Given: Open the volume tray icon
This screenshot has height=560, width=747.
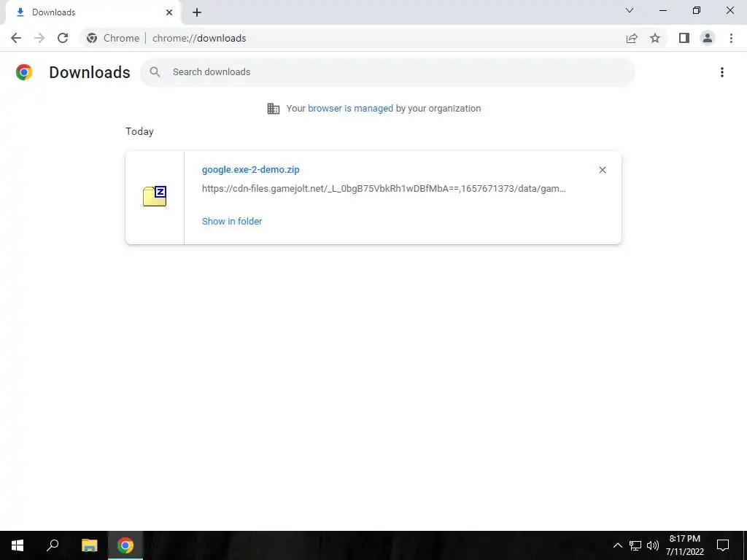Looking at the screenshot, I should (x=653, y=545).
